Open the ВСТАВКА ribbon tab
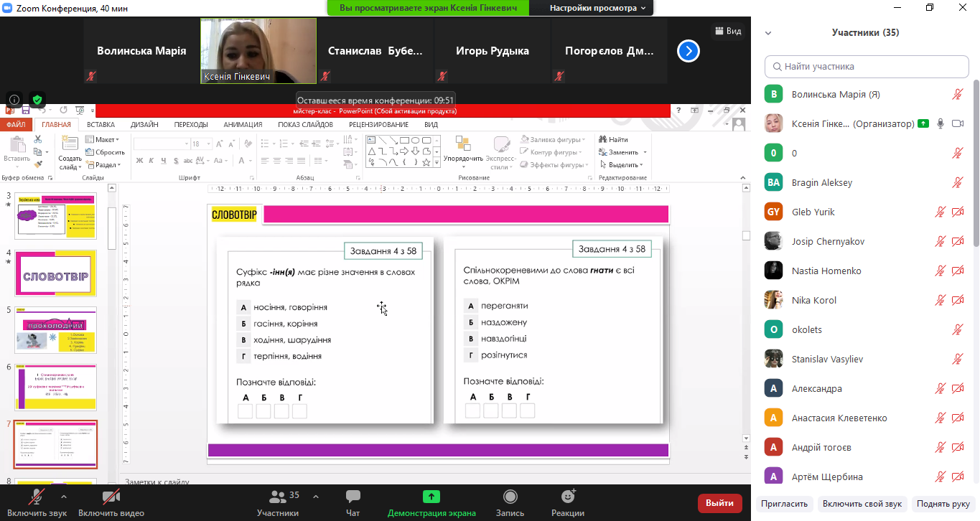Image resolution: width=980 pixels, height=521 pixels. pyautogui.click(x=101, y=124)
